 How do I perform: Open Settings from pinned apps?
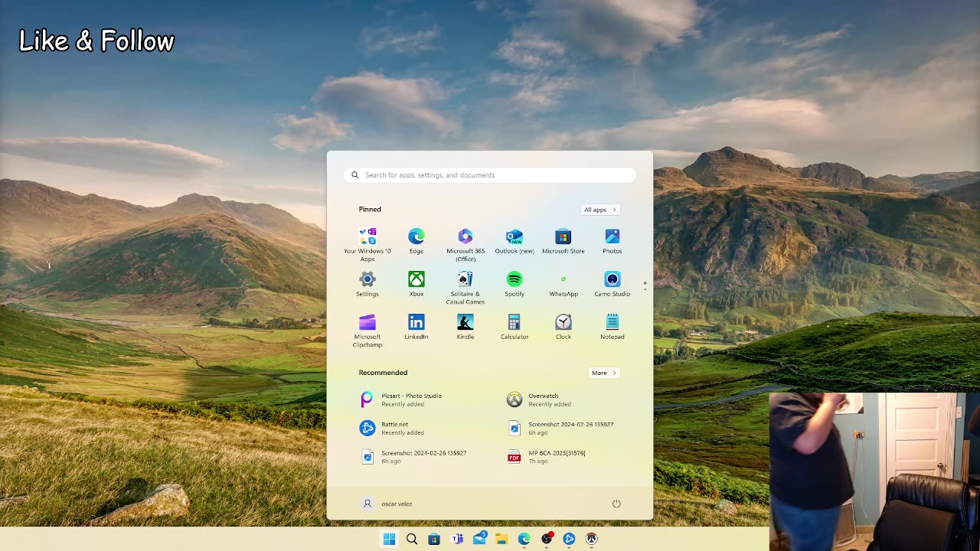coord(367,284)
